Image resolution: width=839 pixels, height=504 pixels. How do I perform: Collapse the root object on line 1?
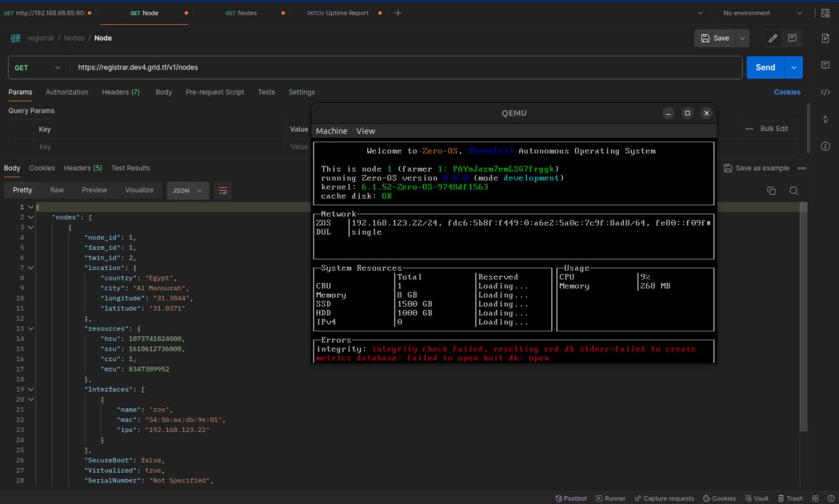pos(30,207)
